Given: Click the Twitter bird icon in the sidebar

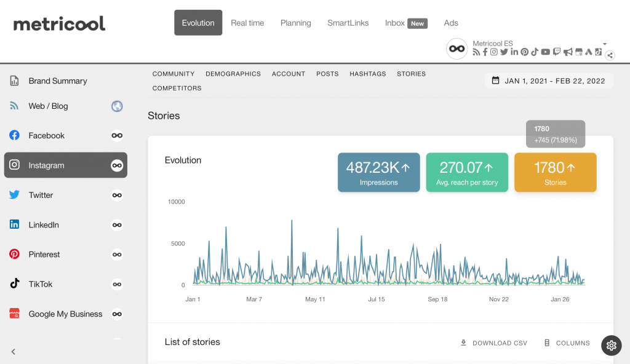Looking at the screenshot, I should click(x=15, y=195).
